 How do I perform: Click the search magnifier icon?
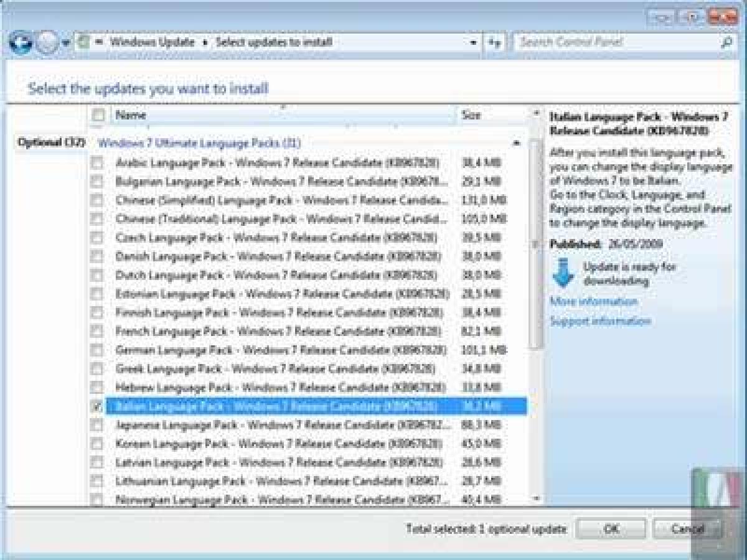(x=727, y=43)
